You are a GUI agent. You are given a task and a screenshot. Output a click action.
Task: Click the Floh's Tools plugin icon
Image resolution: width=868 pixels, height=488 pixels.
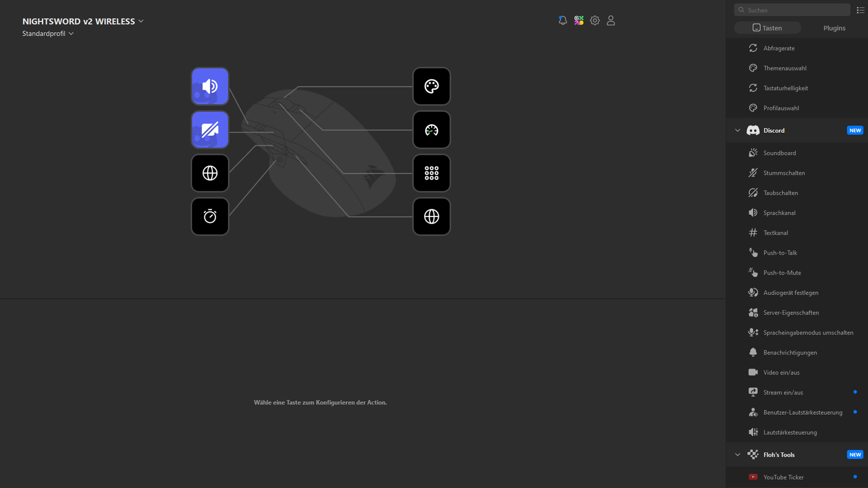click(753, 455)
